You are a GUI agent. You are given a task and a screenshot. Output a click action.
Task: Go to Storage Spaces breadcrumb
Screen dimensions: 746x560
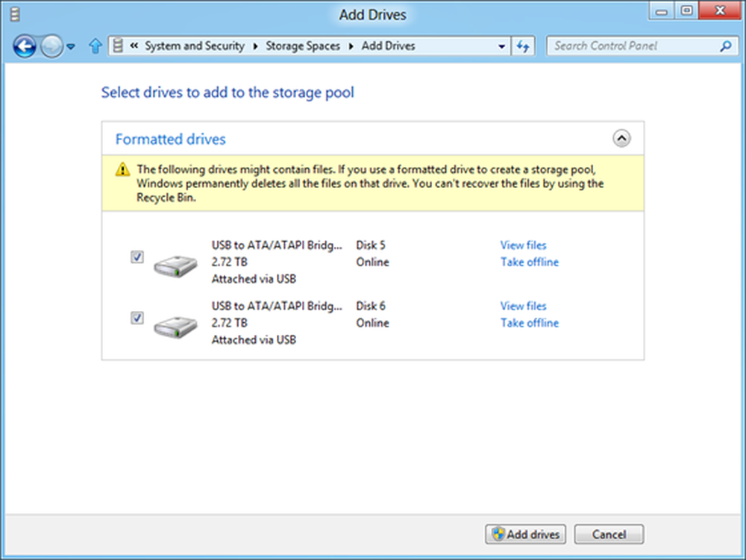pos(302,46)
